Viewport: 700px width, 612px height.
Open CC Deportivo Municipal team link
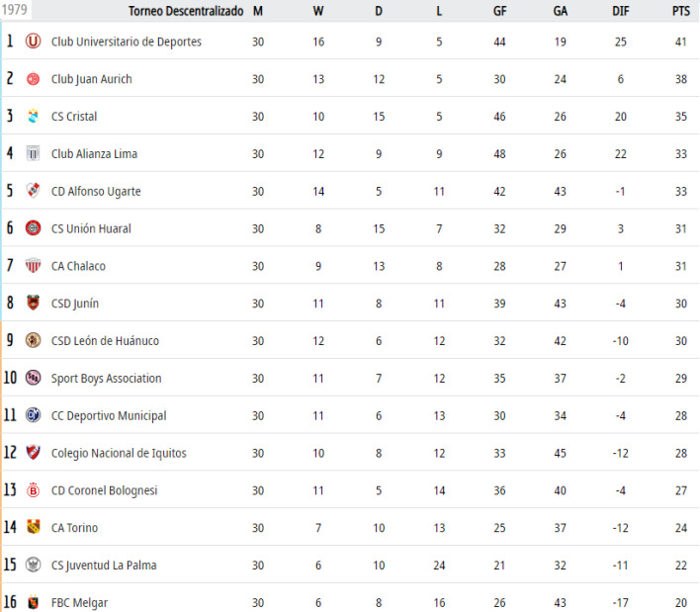pos(109,415)
